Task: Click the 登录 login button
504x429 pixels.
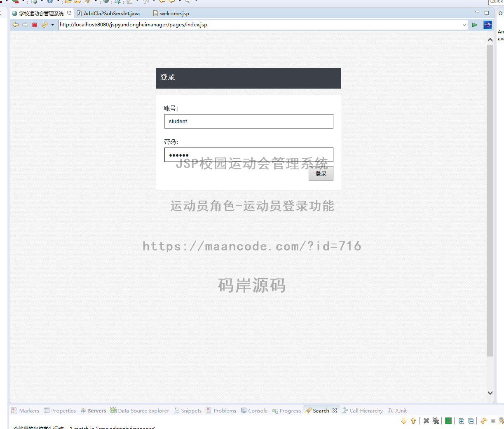Action: pyautogui.click(x=321, y=173)
